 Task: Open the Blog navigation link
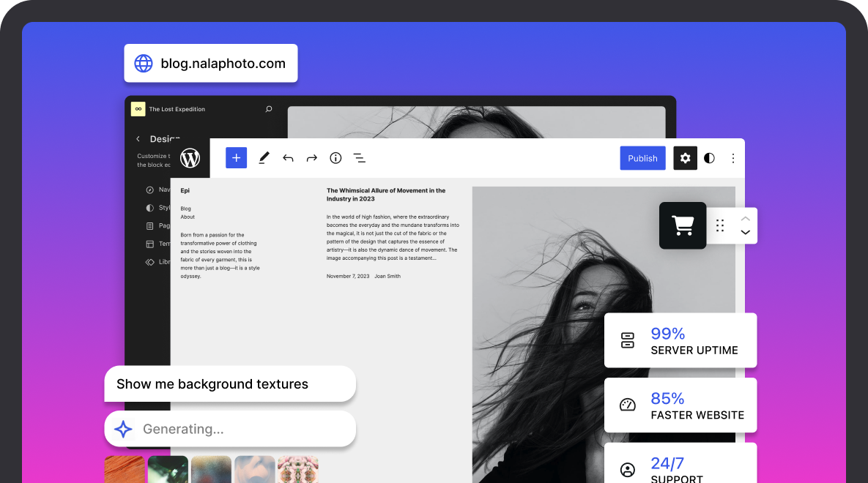point(186,209)
